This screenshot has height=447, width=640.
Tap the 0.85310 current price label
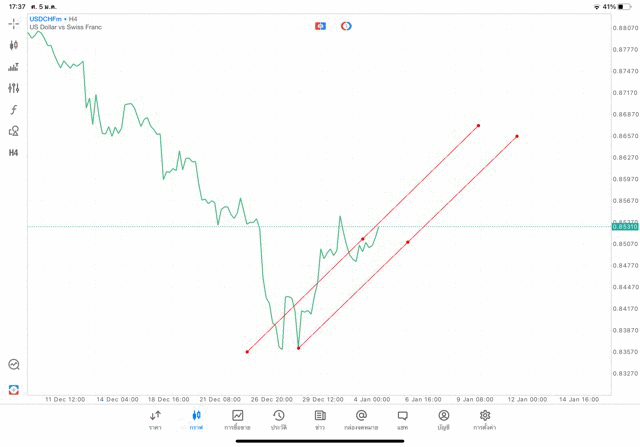pyautogui.click(x=625, y=227)
